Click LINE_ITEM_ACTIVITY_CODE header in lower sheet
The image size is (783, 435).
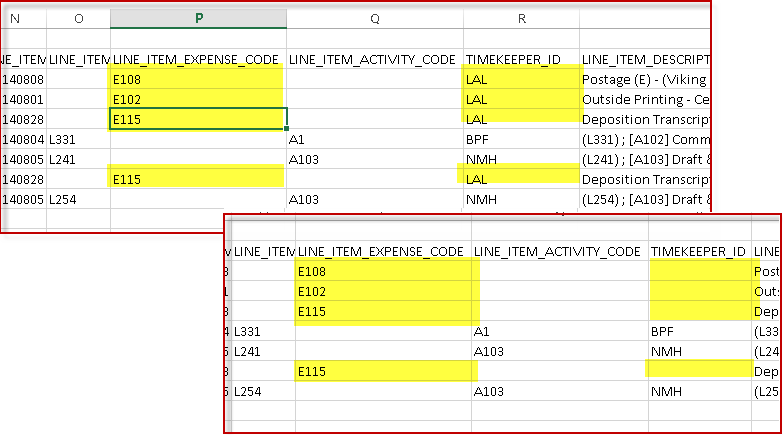point(560,251)
